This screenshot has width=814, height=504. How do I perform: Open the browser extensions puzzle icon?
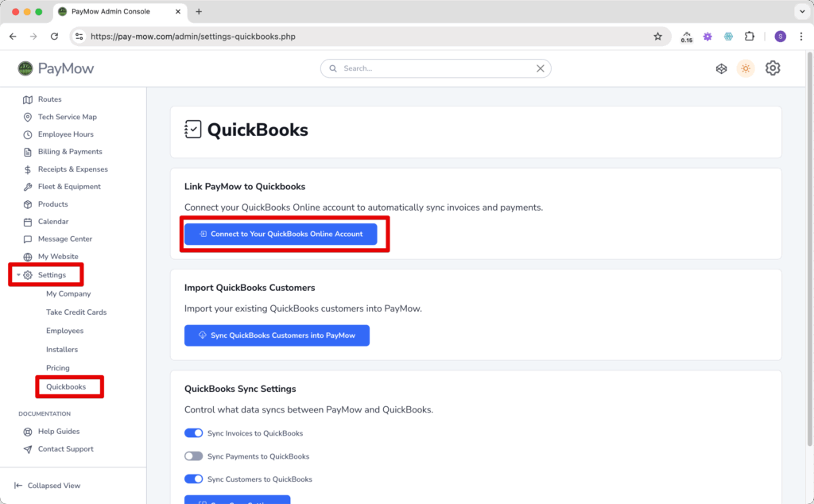[x=749, y=37]
